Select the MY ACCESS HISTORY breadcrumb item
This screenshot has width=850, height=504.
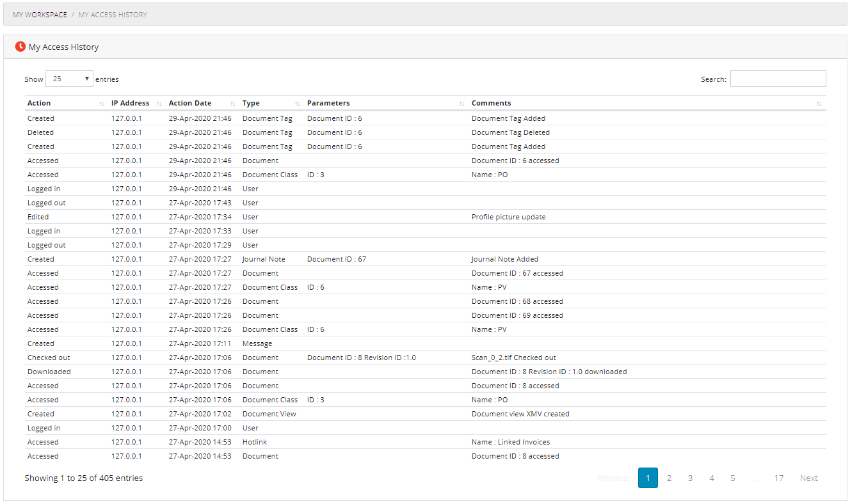[x=113, y=14]
